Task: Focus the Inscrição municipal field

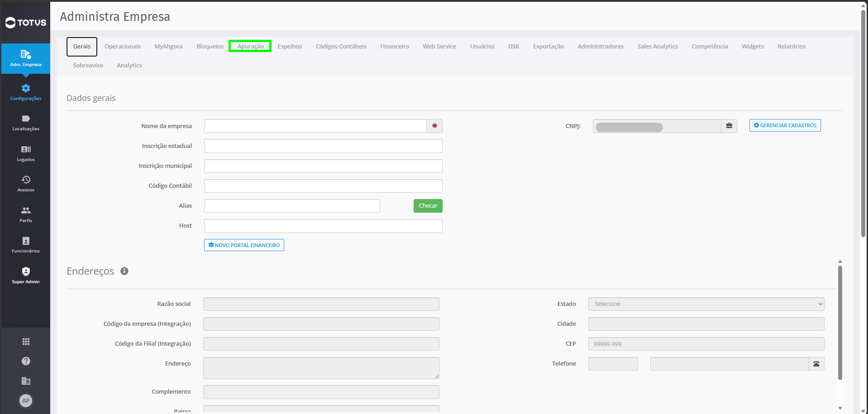Action: click(323, 166)
